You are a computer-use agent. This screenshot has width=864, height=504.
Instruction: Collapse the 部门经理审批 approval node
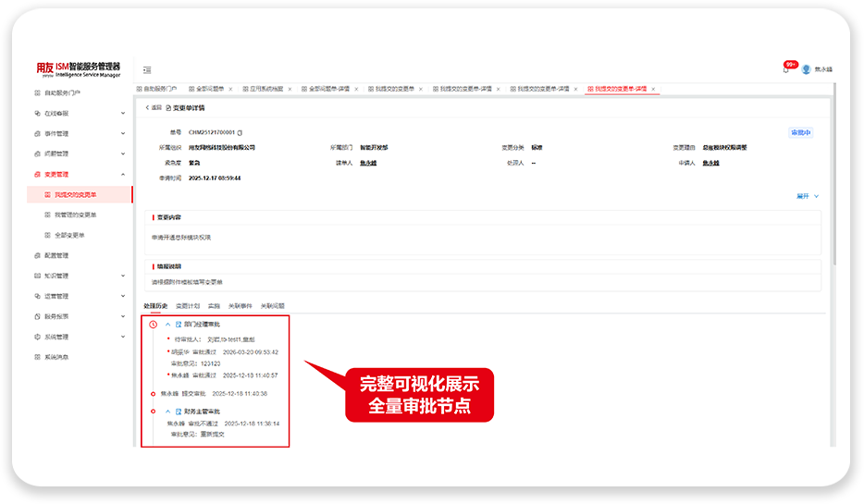tap(168, 325)
